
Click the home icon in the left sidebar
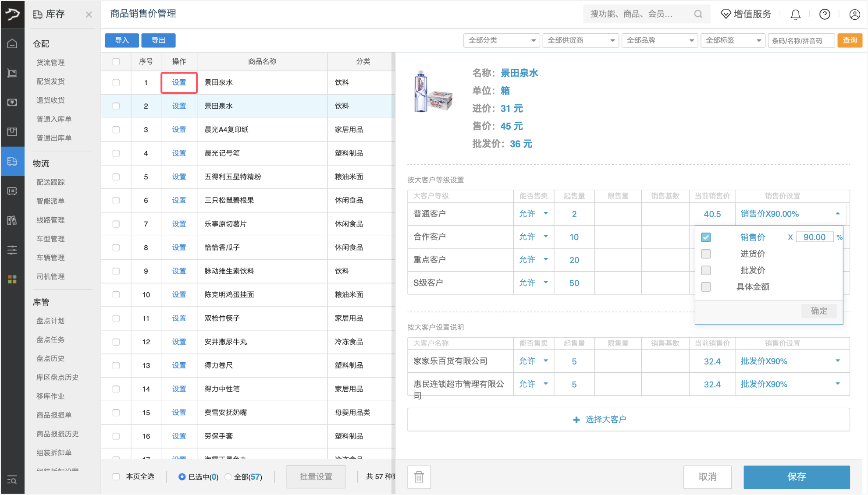(12, 43)
